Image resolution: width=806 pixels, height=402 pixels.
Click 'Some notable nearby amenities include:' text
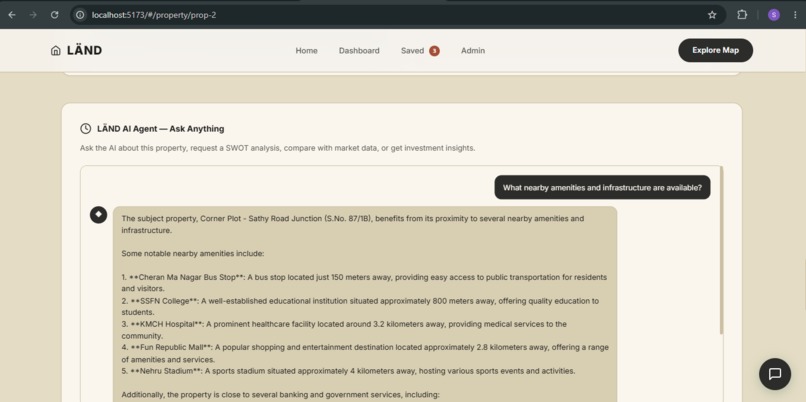193,253
